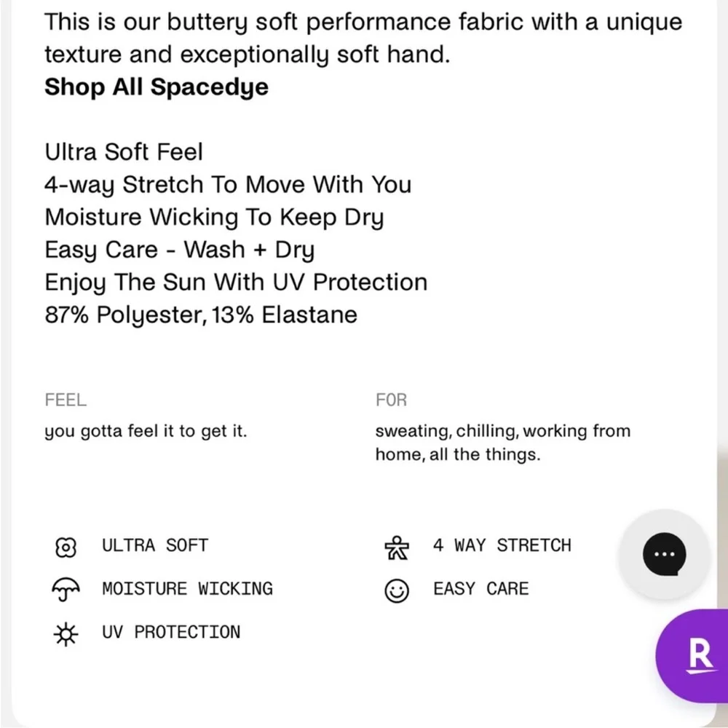
Task: Click the 4 Way Stretch figure icon
Action: point(396,547)
